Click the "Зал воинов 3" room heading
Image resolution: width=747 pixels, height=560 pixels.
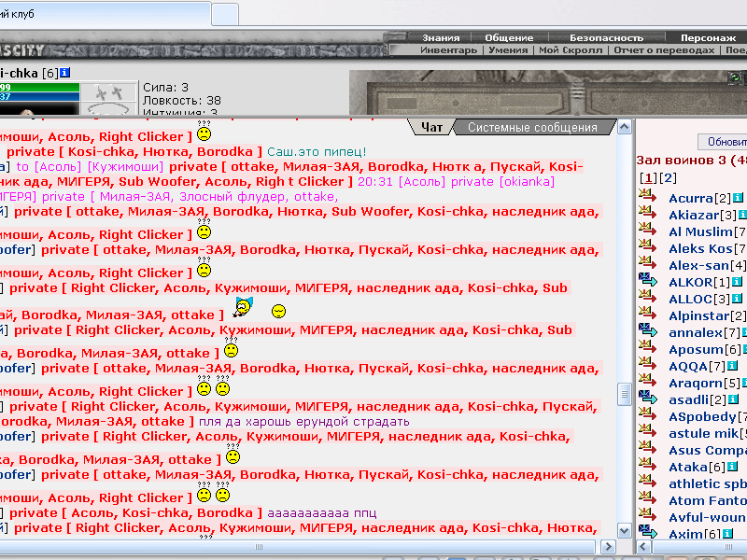[x=681, y=160]
